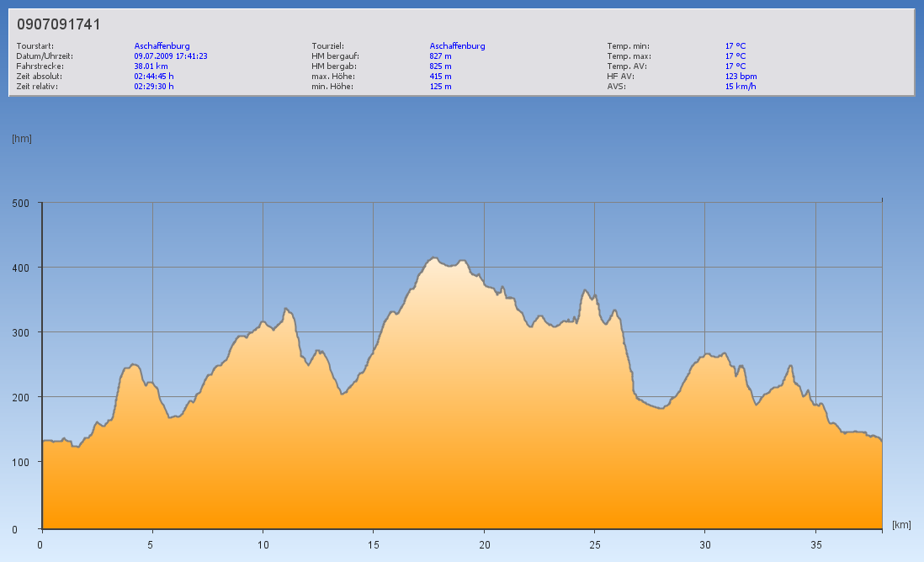Select the Tourziel value Aschaffenburg
The image size is (924, 562).
(x=457, y=46)
